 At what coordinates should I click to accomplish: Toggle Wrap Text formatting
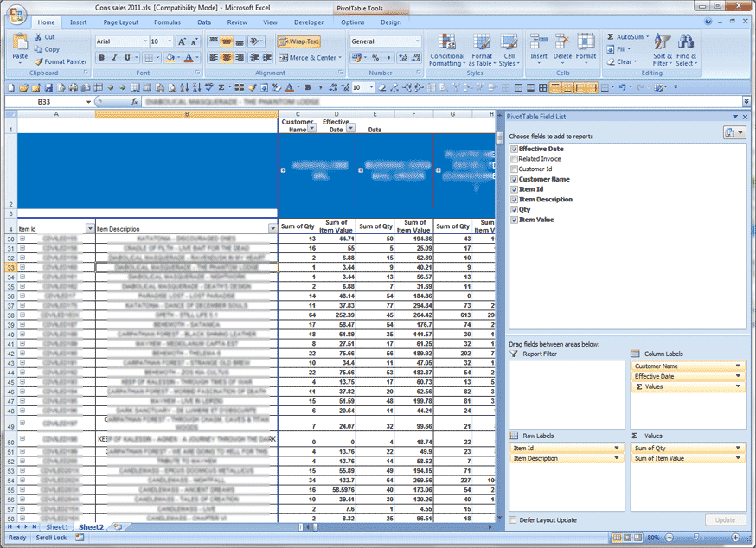point(300,41)
